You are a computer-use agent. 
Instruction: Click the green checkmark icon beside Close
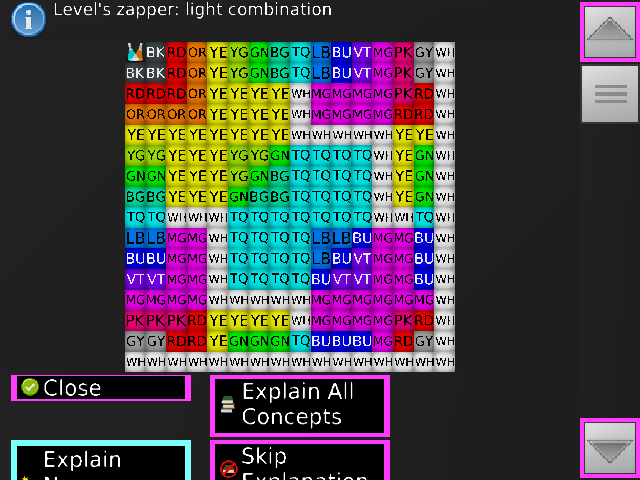coord(30,388)
